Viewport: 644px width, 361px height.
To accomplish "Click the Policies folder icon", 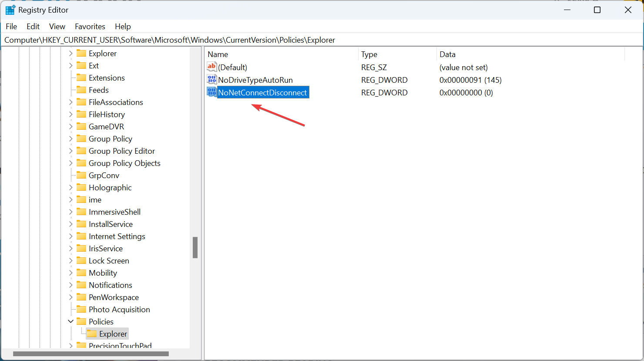I will pos(81,321).
